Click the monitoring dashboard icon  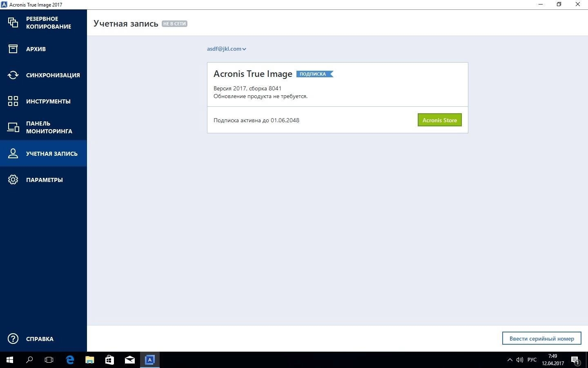tap(13, 127)
